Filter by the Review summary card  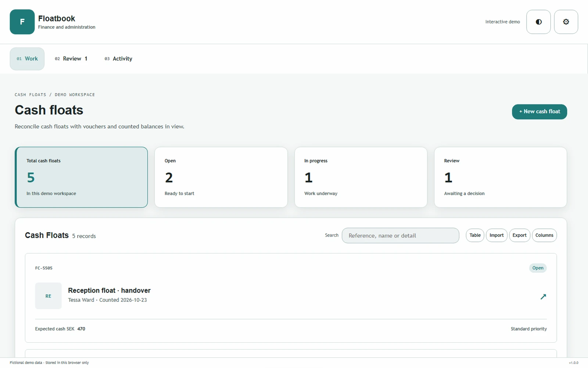click(x=501, y=177)
